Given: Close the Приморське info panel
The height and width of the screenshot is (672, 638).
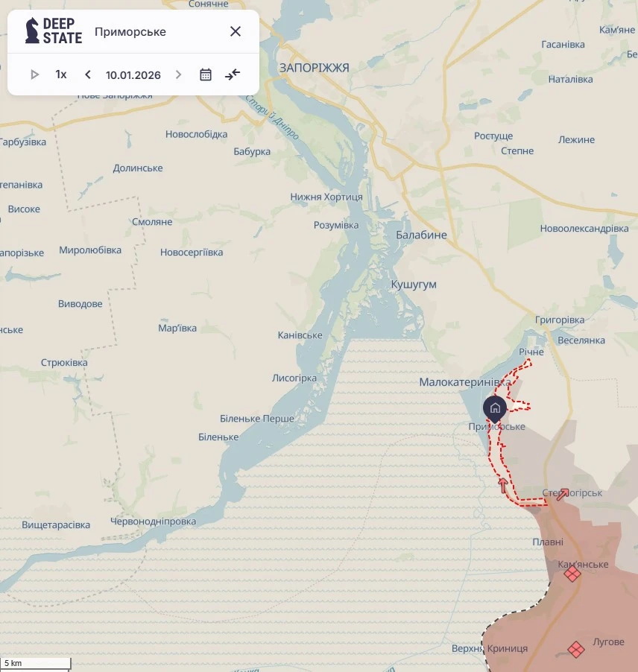Looking at the screenshot, I should (236, 31).
